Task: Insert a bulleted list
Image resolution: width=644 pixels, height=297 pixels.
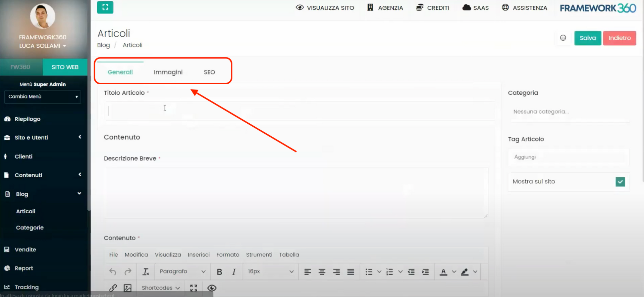Action: (x=369, y=271)
